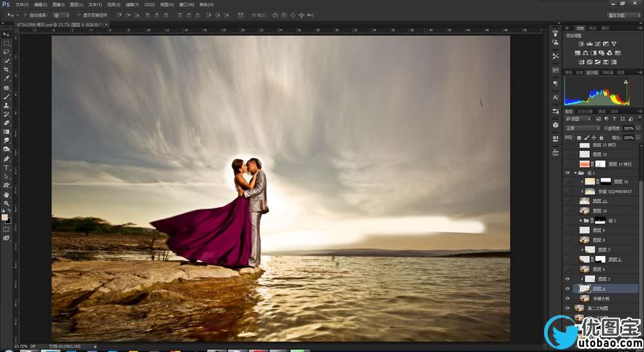Hide the 图层 3 layer
The width and height of the screenshot is (644, 352).
[567, 279]
